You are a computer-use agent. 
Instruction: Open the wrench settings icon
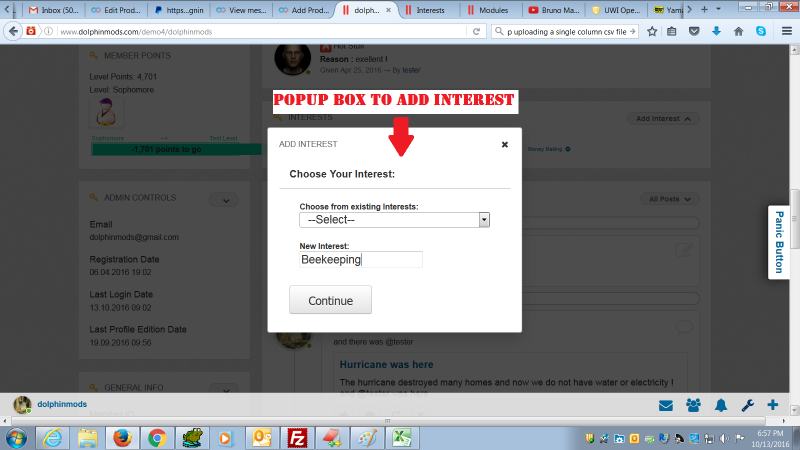coord(746,405)
